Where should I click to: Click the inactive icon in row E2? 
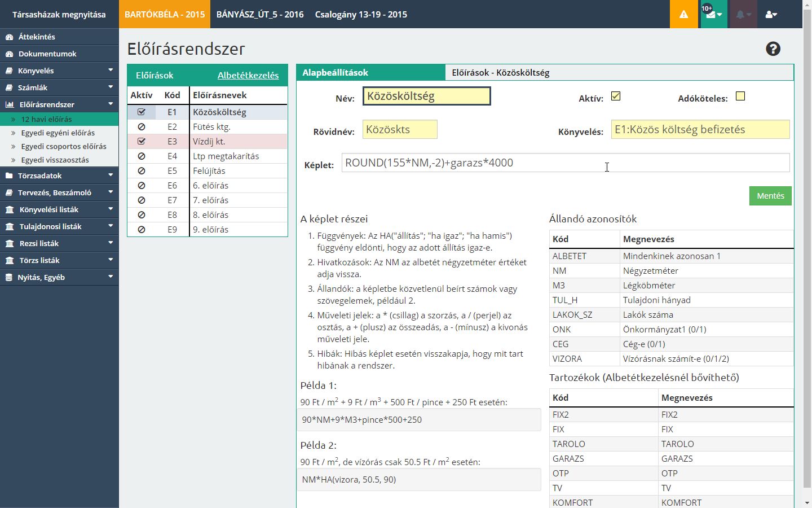pyautogui.click(x=142, y=127)
